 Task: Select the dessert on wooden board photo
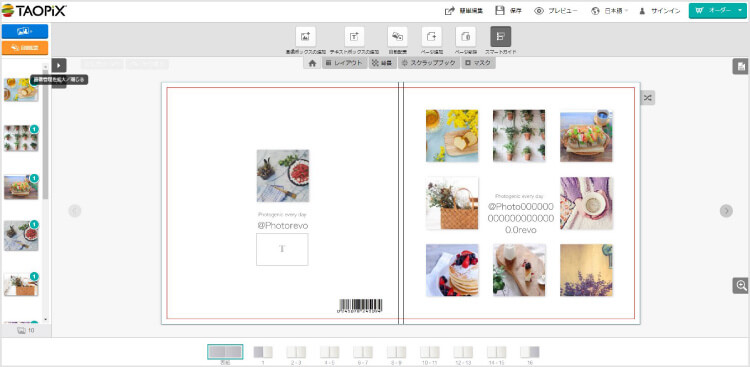[x=519, y=270]
